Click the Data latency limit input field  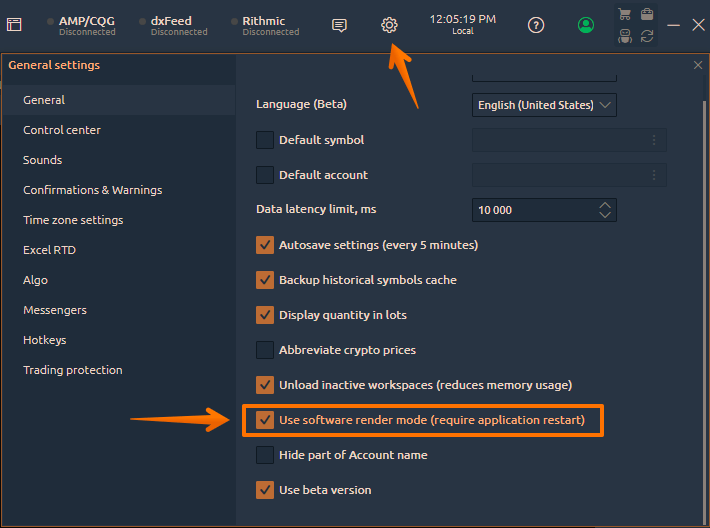pyautogui.click(x=544, y=210)
